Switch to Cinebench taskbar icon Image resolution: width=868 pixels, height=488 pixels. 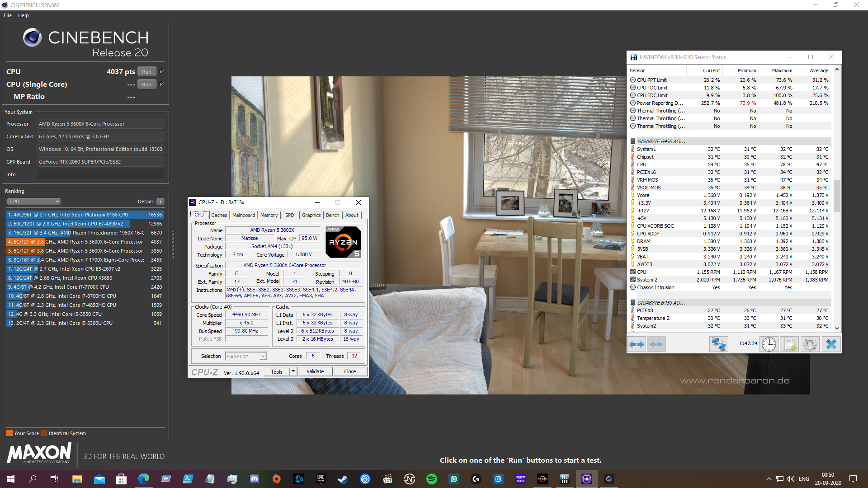coord(609,479)
